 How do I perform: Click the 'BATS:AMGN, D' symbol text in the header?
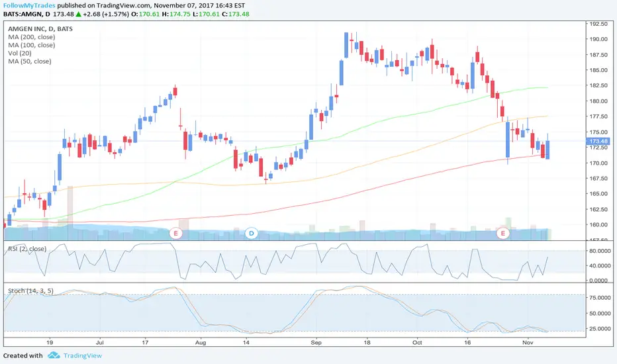26,14
